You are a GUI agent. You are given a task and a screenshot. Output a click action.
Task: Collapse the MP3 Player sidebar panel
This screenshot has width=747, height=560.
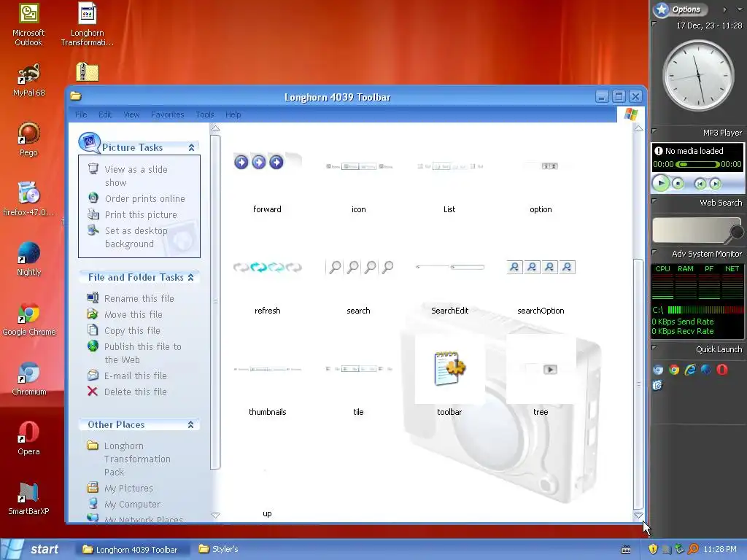click(654, 131)
